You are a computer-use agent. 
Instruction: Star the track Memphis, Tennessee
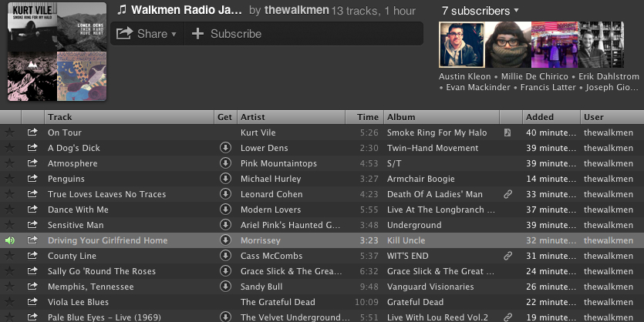[x=9, y=287]
